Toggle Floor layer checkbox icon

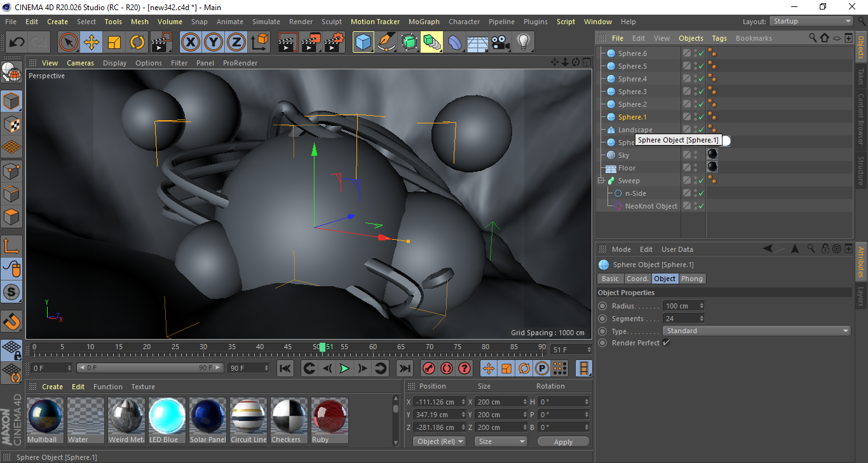pos(686,168)
